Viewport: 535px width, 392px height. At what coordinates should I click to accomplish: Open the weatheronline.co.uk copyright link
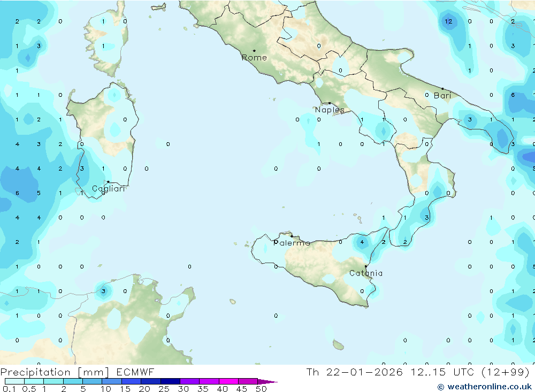485,387
